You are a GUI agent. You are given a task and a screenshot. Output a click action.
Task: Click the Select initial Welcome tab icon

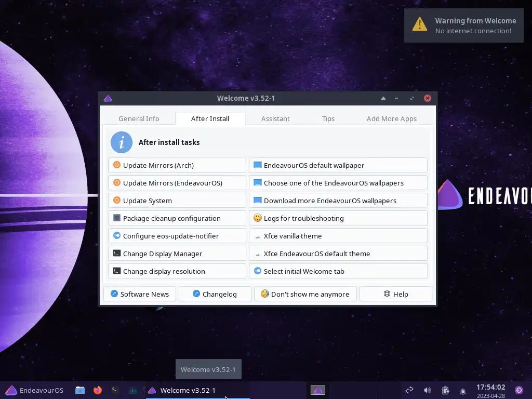258,271
